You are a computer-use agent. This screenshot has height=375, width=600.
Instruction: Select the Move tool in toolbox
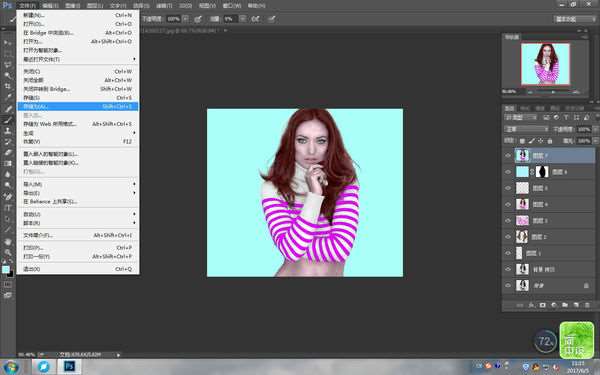tap(8, 42)
